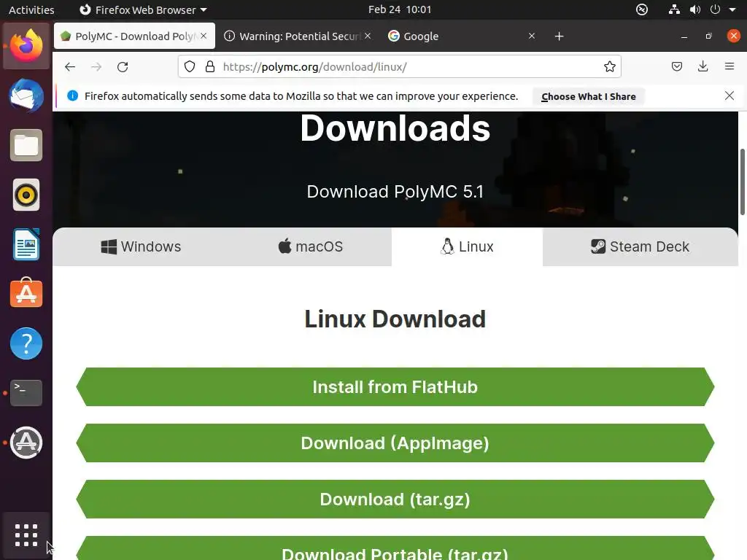Screen dimensions: 747x560
Task: Open the Activities overview
Action: [x=31, y=9]
